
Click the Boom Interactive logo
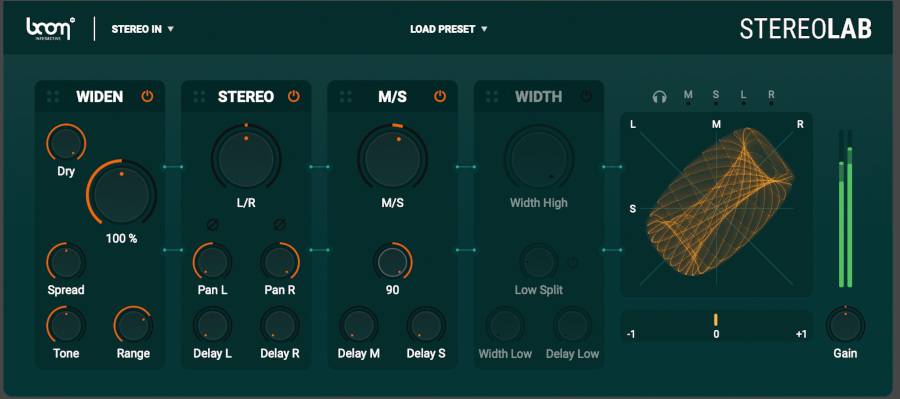(51, 28)
